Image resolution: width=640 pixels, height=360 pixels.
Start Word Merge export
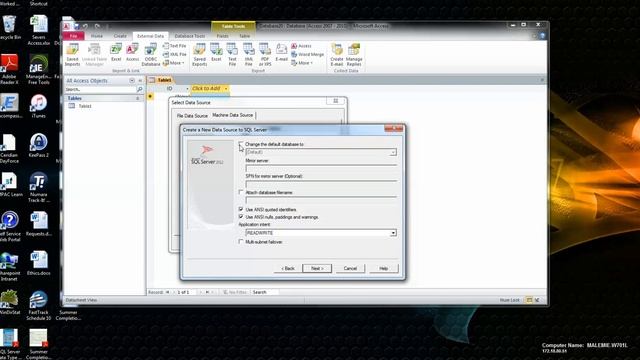point(307,54)
